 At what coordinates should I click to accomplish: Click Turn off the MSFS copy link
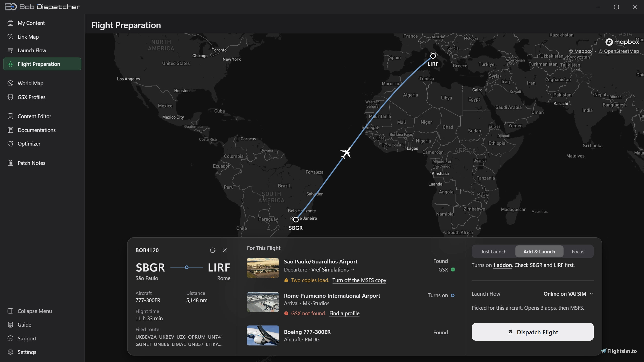coord(359,280)
